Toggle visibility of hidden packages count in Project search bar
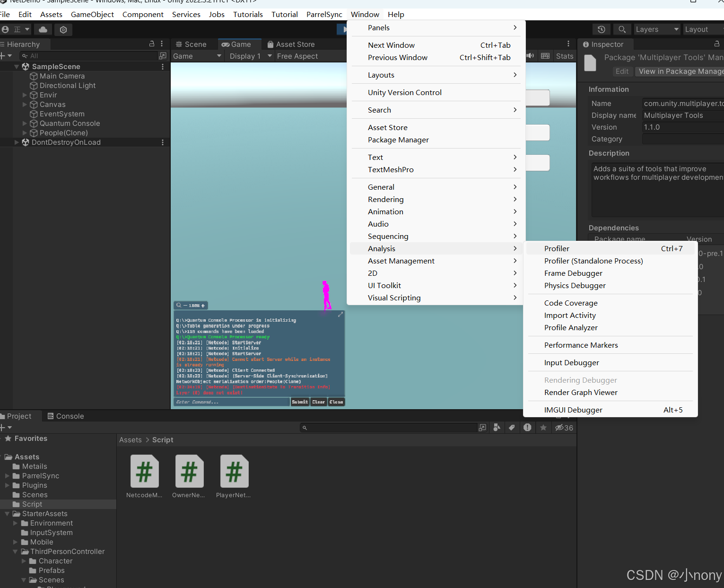The height and width of the screenshot is (588, 724). 563,428
